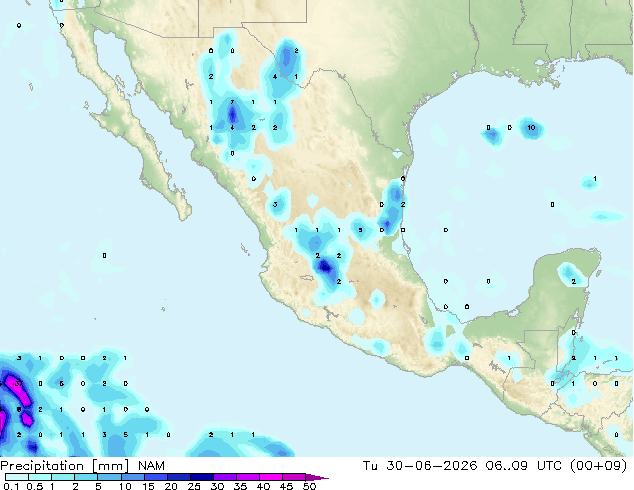Select the 2–5 mm legend color box
Image resolution: width=634 pixels, height=490 pixels.
[x=86, y=477]
